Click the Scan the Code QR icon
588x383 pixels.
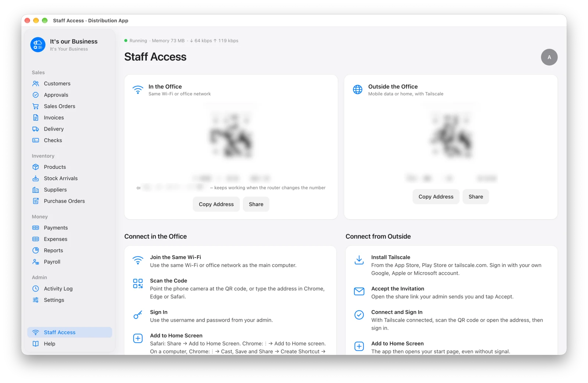[138, 283]
